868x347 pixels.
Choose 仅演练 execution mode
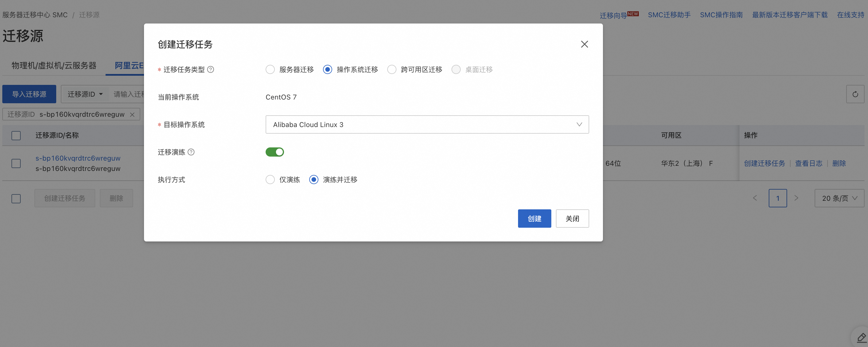[x=270, y=180]
